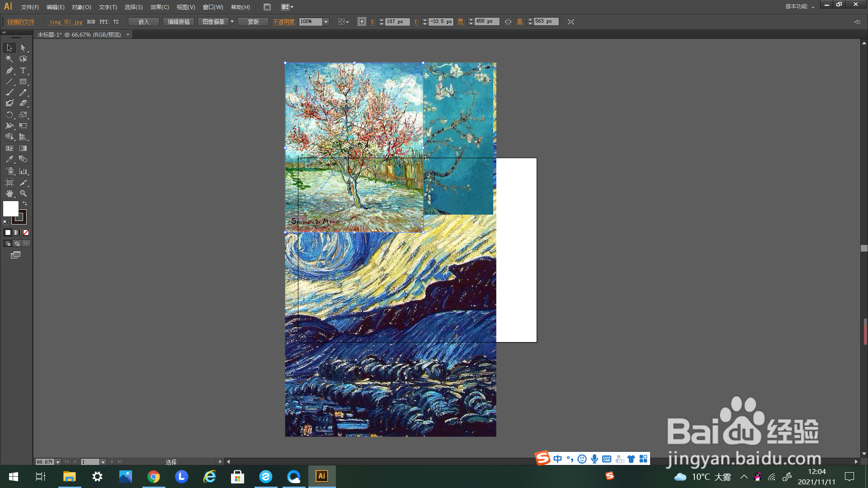Image resolution: width=868 pixels, height=488 pixels.
Task: Open the zoom level dropdown at bottom
Action: tap(58, 462)
